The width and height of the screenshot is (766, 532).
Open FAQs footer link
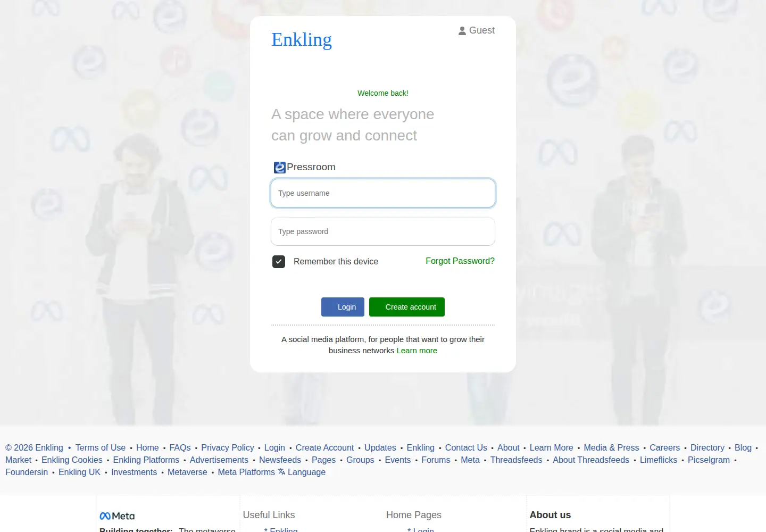(x=180, y=447)
